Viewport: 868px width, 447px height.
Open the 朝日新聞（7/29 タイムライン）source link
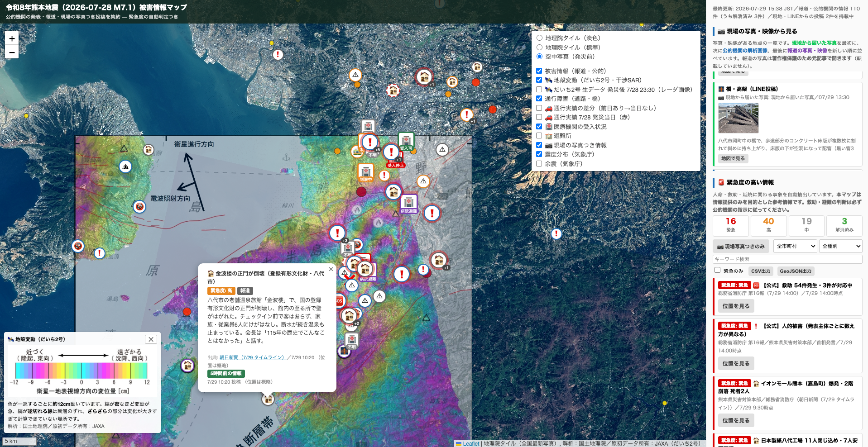click(253, 357)
